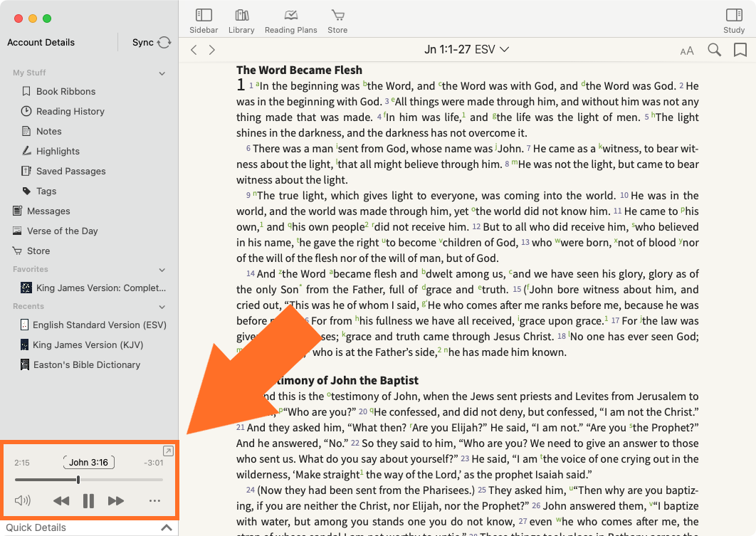Image resolution: width=756 pixels, height=536 pixels.
Task: Open the Library from the toolbar
Action: [241, 21]
